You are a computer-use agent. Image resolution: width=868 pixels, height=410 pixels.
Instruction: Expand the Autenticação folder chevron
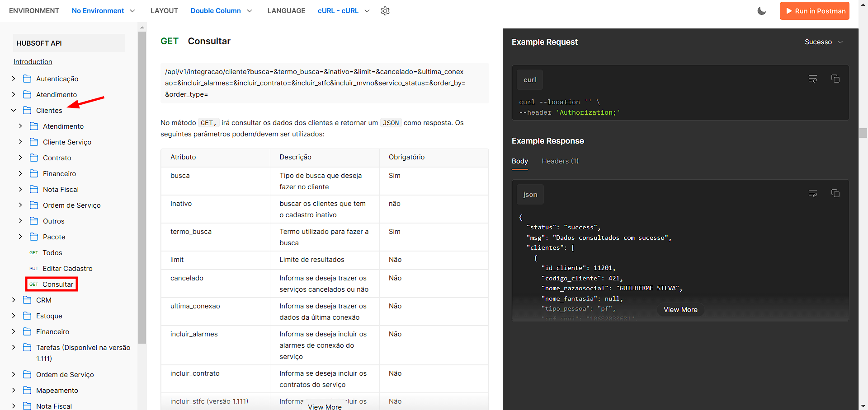(14, 79)
